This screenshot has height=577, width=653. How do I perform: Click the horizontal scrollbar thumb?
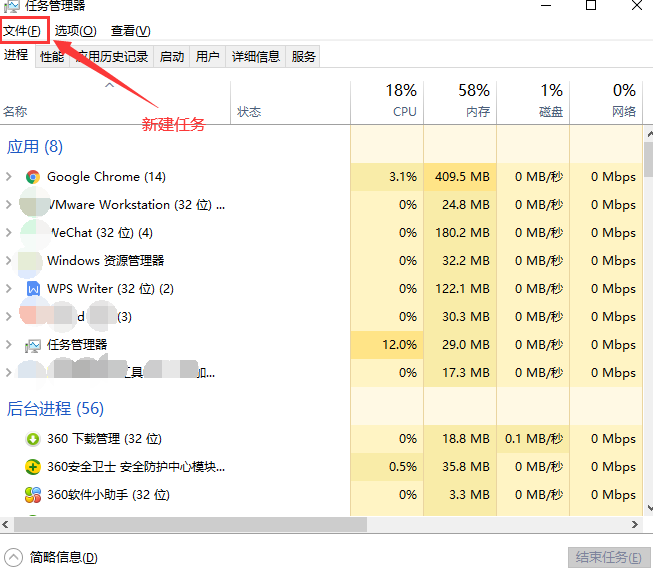click(x=190, y=525)
